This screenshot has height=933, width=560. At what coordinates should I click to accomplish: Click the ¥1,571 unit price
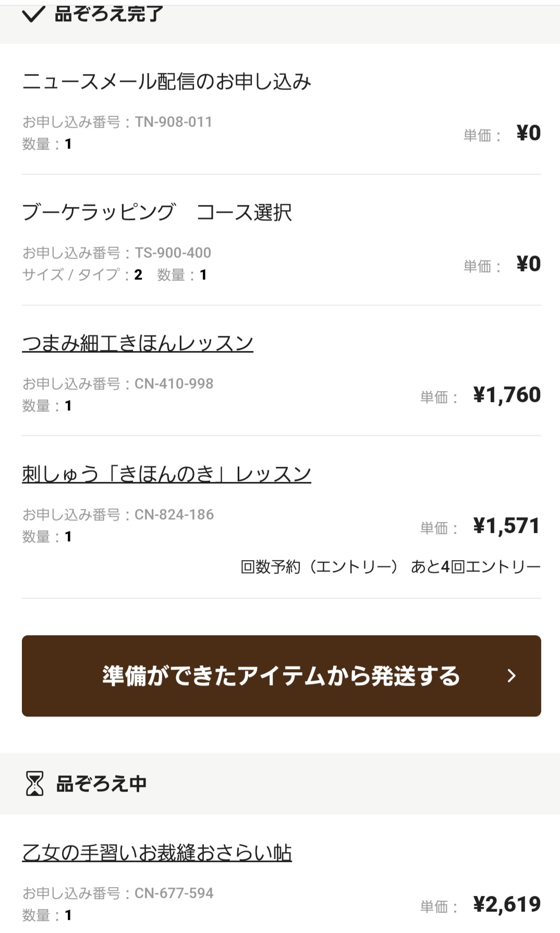coord(506,526)
